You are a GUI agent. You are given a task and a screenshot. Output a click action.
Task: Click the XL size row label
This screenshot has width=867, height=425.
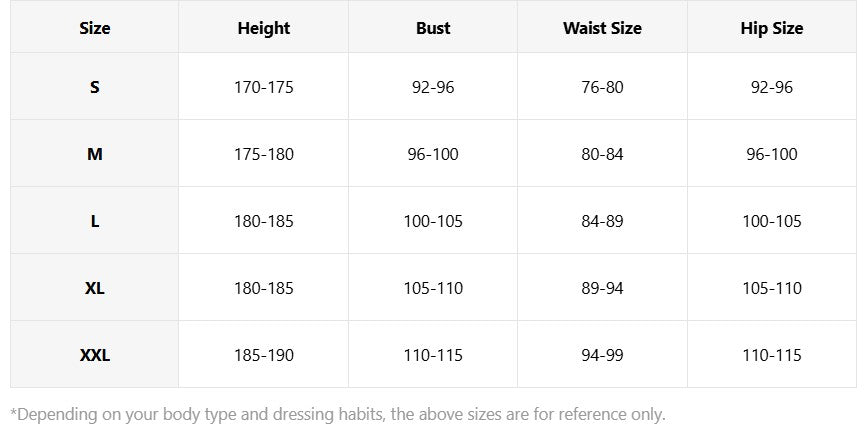point(95,288)
